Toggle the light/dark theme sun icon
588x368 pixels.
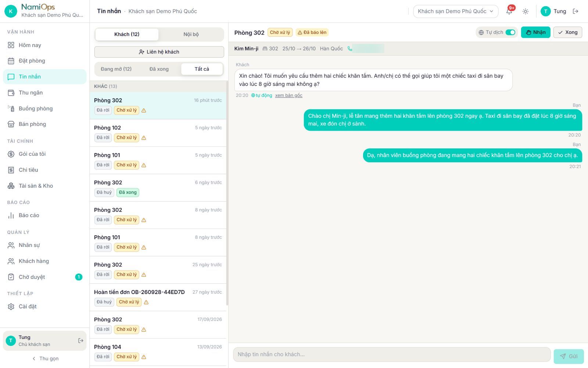pyautogui.click(x=526, y=11)
